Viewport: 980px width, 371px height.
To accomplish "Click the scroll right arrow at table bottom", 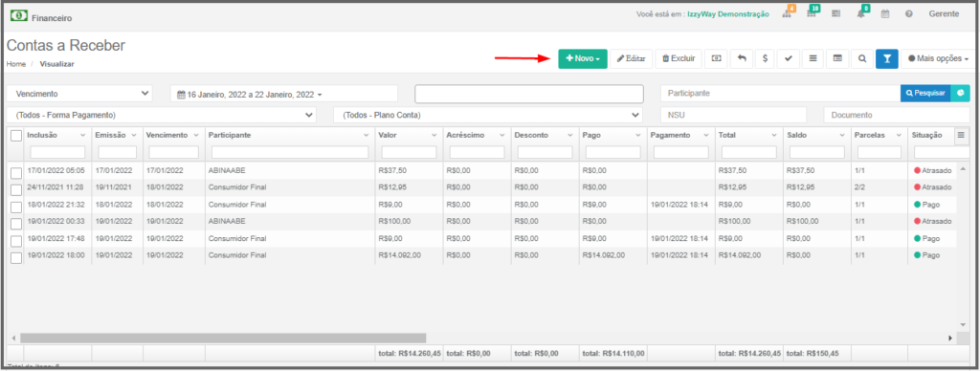I will coord(950,338).
